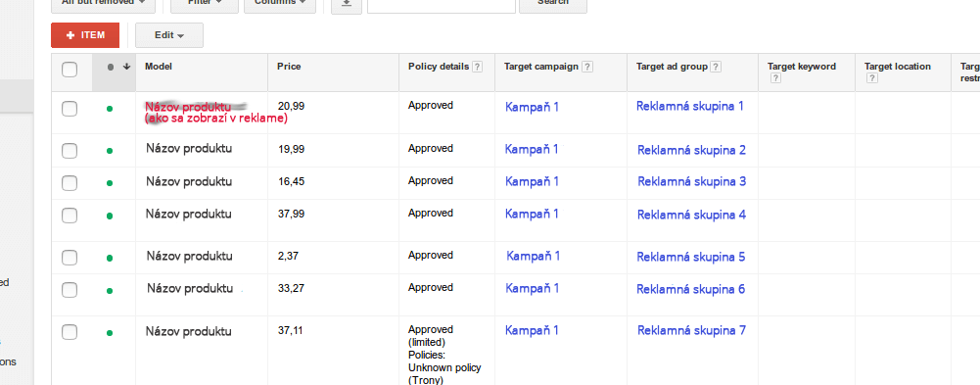Viewport: 980px width, 385px height.
Task: Click green status dot for price 2,37 row
Action: pyautogui.click(x=110, y=258)
